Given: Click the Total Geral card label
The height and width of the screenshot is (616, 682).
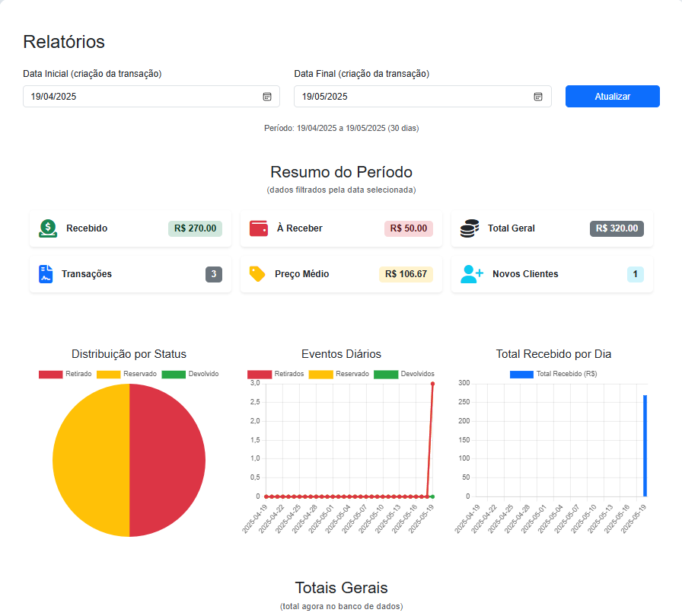Looking at the screenshot, I should pos(511,228).
